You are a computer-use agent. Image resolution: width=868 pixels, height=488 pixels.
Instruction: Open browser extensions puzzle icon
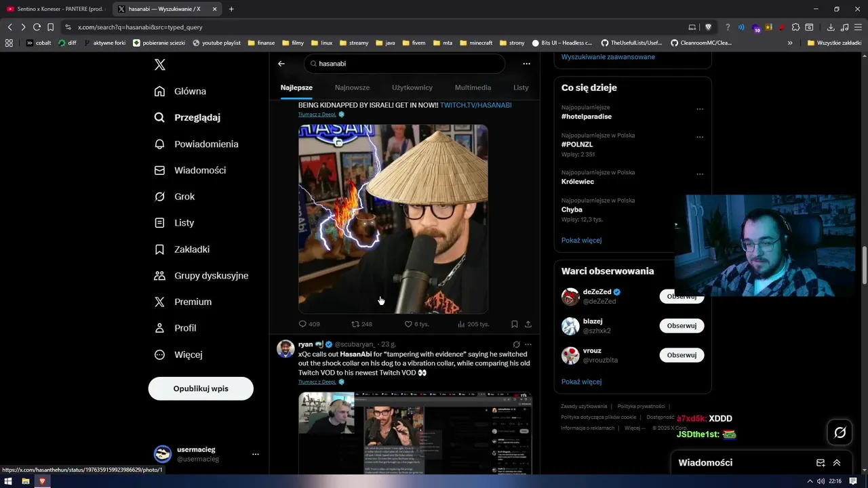(x=795, y=27)
